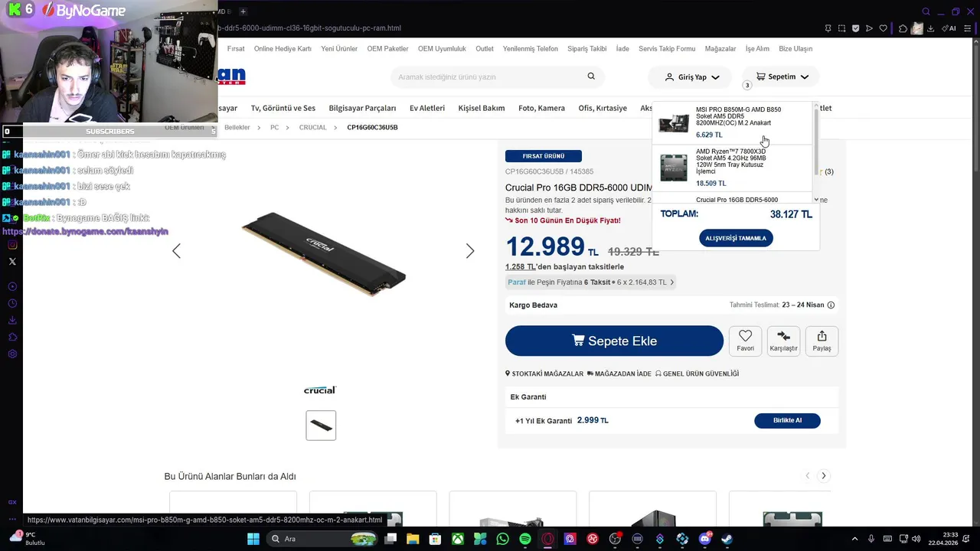Open Online Hediye Kartı link
980x551 pixels.
283,48
